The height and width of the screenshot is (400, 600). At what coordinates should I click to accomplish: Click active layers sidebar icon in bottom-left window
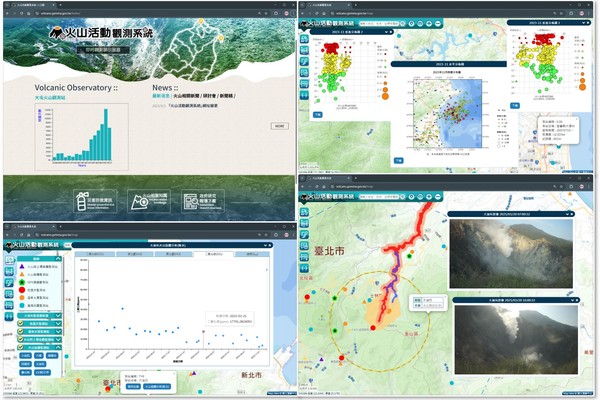[9, 260]
